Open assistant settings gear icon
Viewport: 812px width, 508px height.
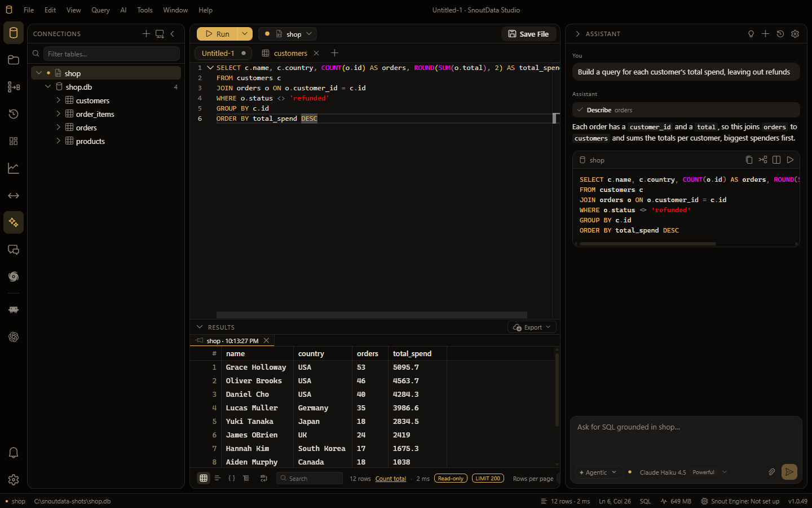pyautogui.click(x=795, y=34)
